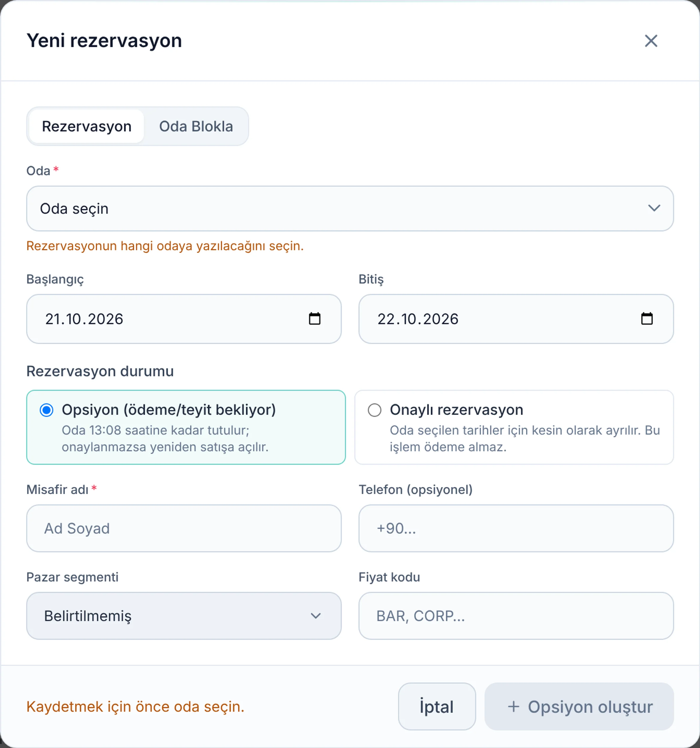The image size is (700, 748).
Task: Focus the Ad Soyad guest name field
Action: tap(184, 528)
